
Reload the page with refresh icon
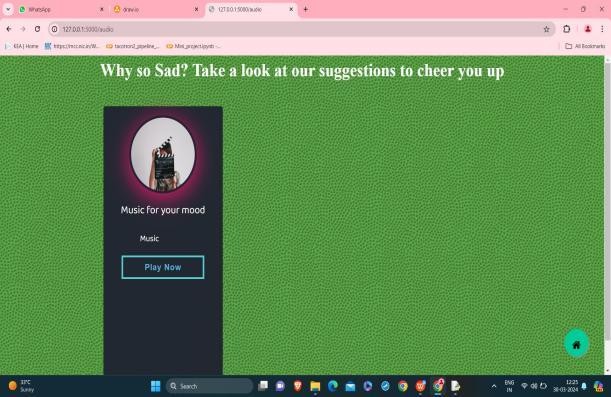coord(37,29)
